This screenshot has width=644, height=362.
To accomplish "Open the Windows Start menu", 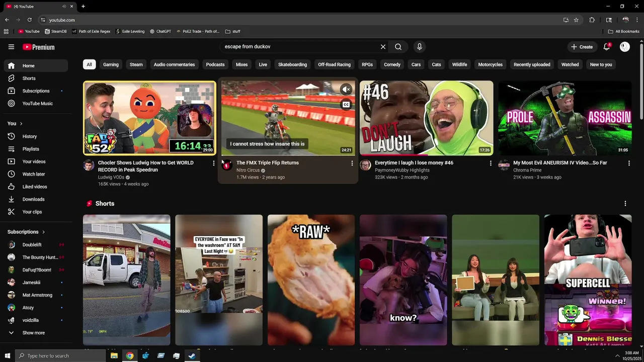I will [7, 355].
